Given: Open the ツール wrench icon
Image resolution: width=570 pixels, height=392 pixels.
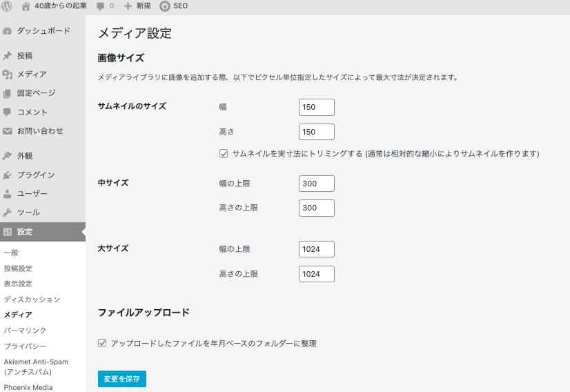Looking at the screenshot, I should pyautogui.click(x=8, y=213).
